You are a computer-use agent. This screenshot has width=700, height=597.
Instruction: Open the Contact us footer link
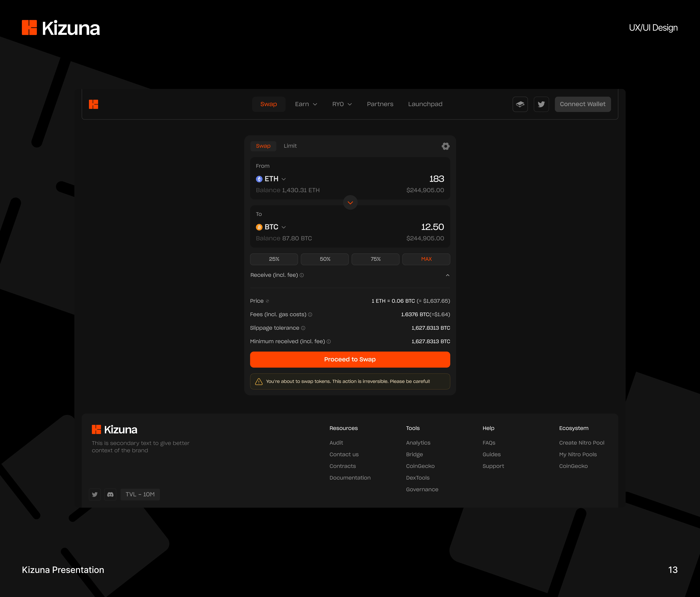(344, 454)
